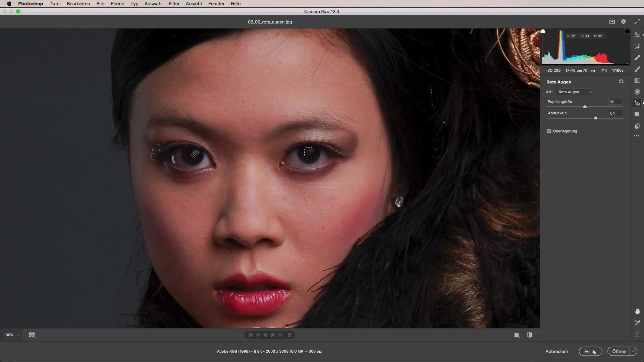644x362 pixels.
Task: Click the Fertig button
Action: (590, 351)
